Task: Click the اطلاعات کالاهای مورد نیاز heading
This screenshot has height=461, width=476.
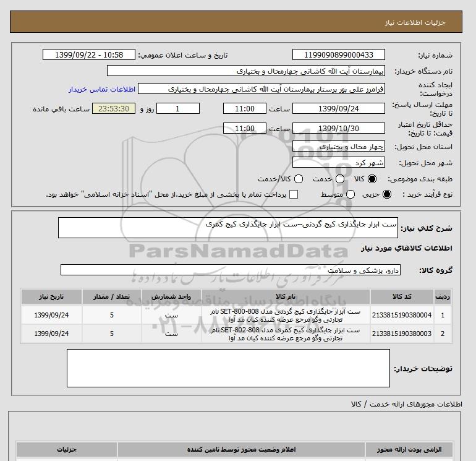Action: 407,248
